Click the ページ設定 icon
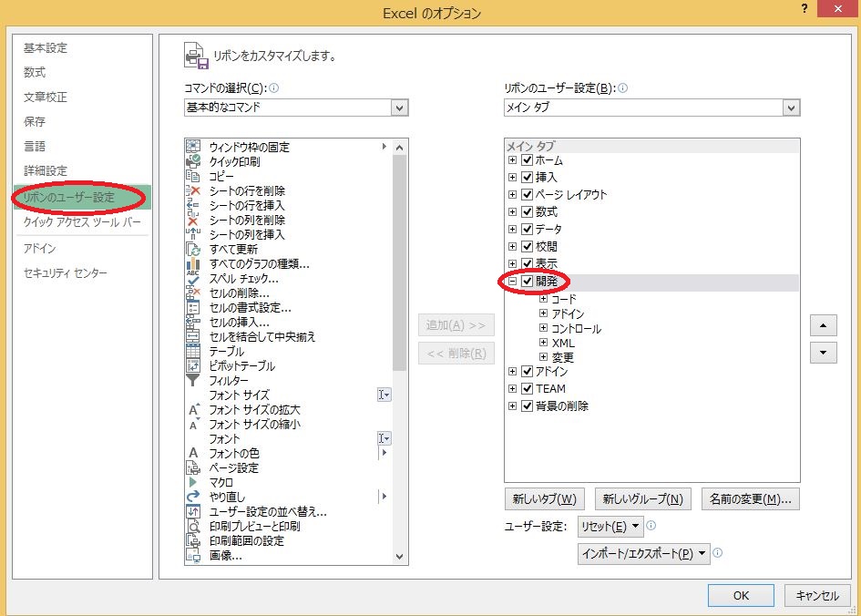861x616 pixels. pos(193,467)
